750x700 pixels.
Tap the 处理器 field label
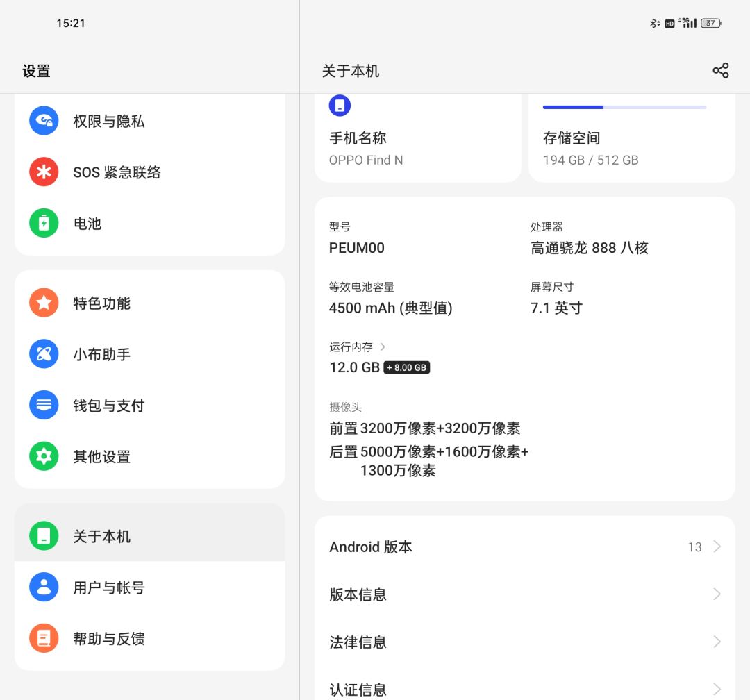point(547,227)
